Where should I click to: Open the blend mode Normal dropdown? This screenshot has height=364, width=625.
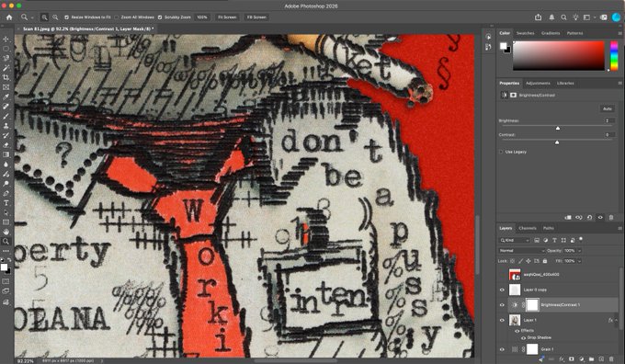[x=522, y=251]
